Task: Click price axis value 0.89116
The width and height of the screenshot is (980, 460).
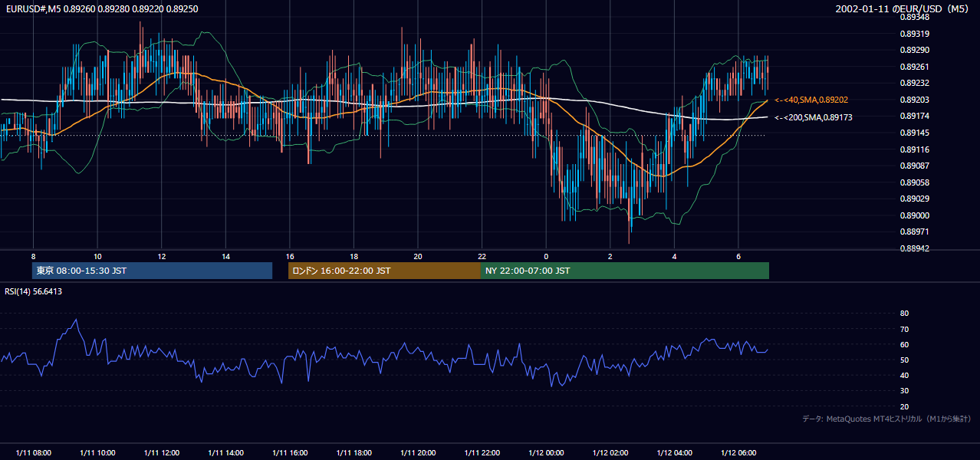Action: [915, 149]
